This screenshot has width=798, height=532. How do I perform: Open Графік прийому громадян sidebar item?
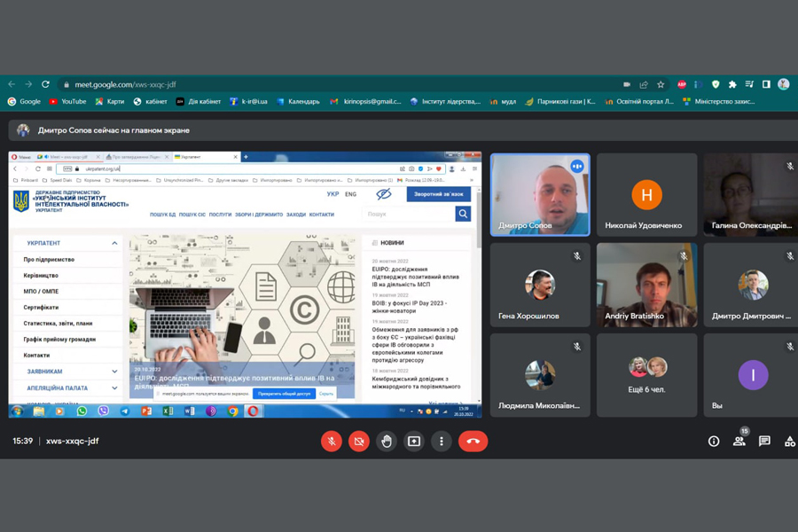click(59, 340)
